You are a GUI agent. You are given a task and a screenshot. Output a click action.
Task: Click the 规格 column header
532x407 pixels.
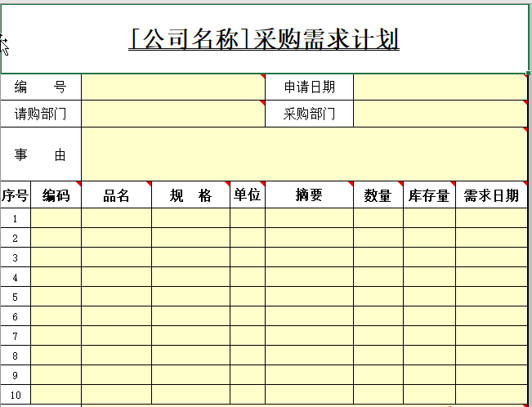[x=190, y=195]
